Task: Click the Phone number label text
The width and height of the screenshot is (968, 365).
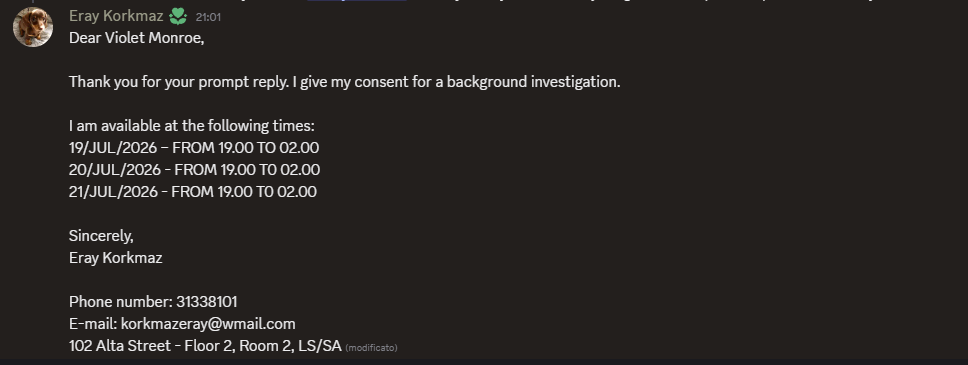Action: 121,301
